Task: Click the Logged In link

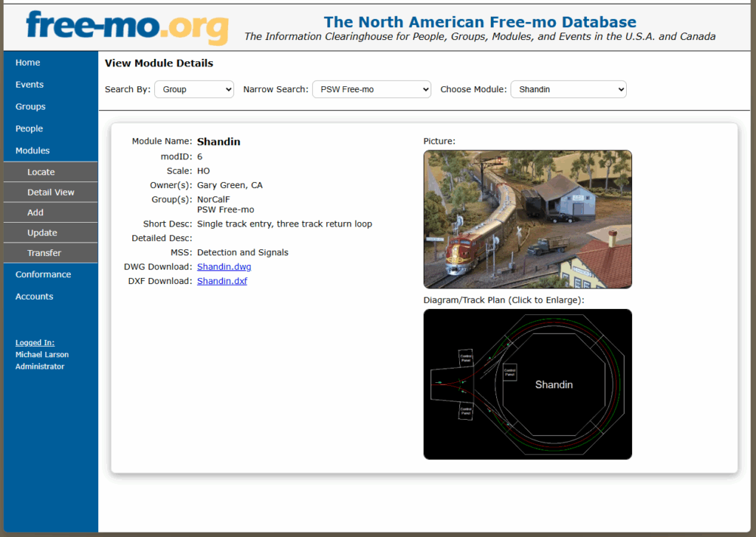Action: 34,342
